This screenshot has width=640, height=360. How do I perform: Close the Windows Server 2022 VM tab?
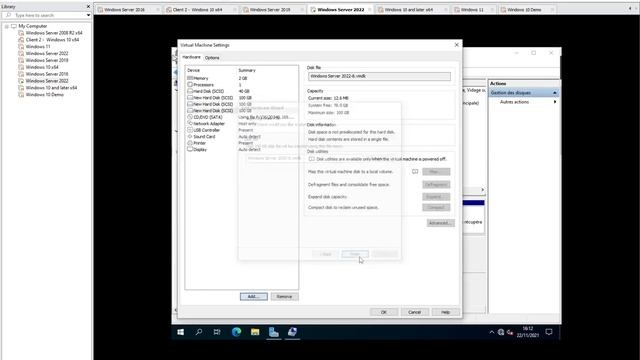tap(369, 9)
